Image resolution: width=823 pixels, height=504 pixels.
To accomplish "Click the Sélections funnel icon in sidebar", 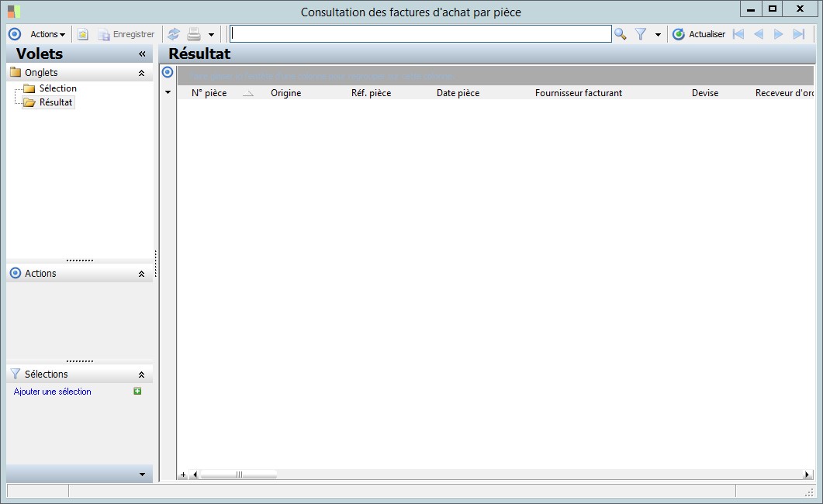I will [x=16, y=374].
